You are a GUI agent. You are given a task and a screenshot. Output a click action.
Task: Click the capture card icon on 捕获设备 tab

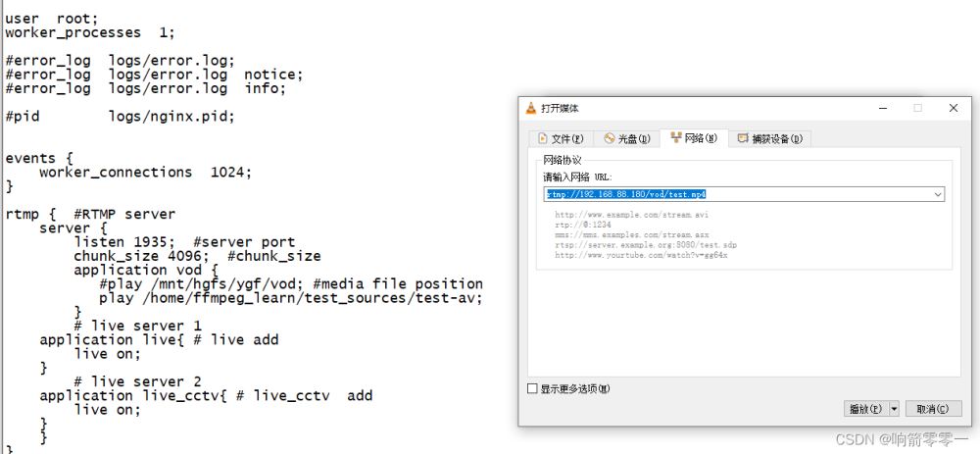click(x=743, y=138)
